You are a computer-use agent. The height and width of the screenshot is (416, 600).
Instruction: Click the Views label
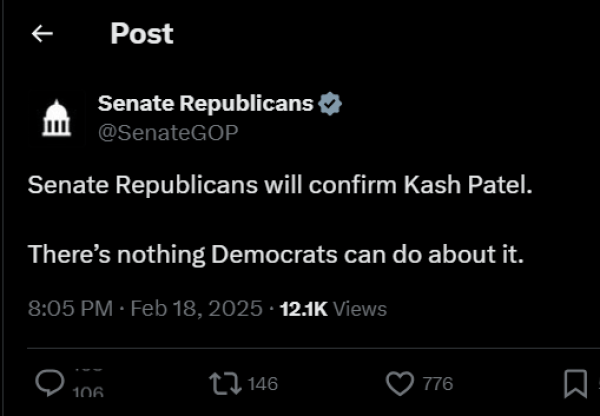pos(360,309)
